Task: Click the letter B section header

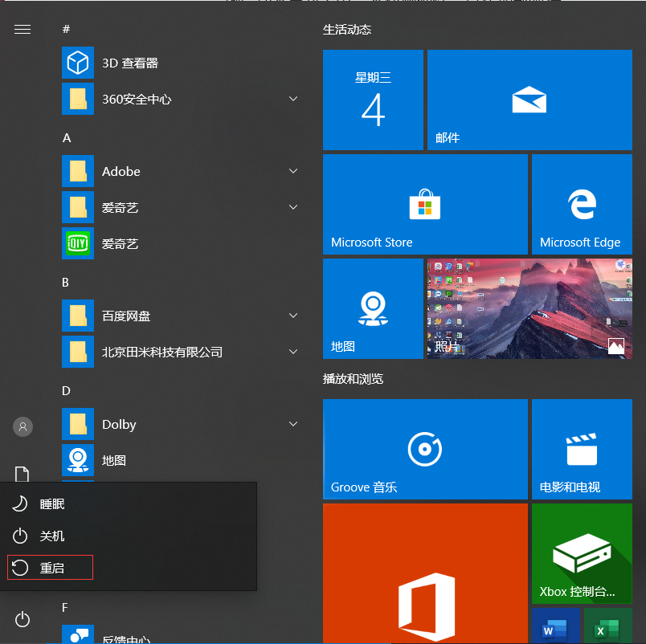Action: pos(66,283)
